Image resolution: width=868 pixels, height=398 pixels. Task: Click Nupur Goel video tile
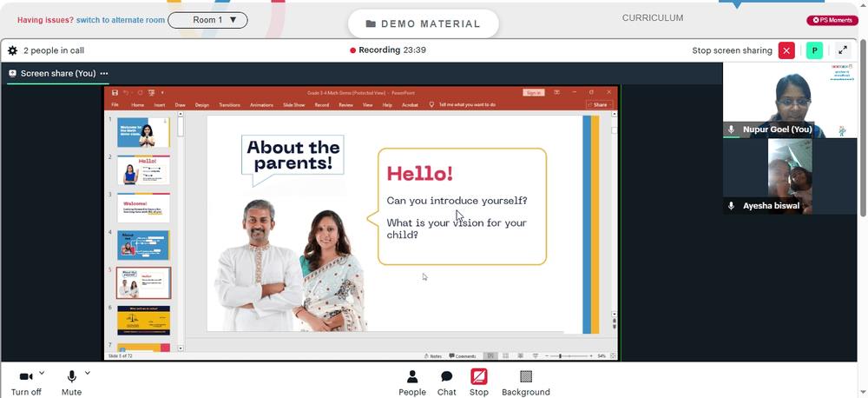point(790,100)
